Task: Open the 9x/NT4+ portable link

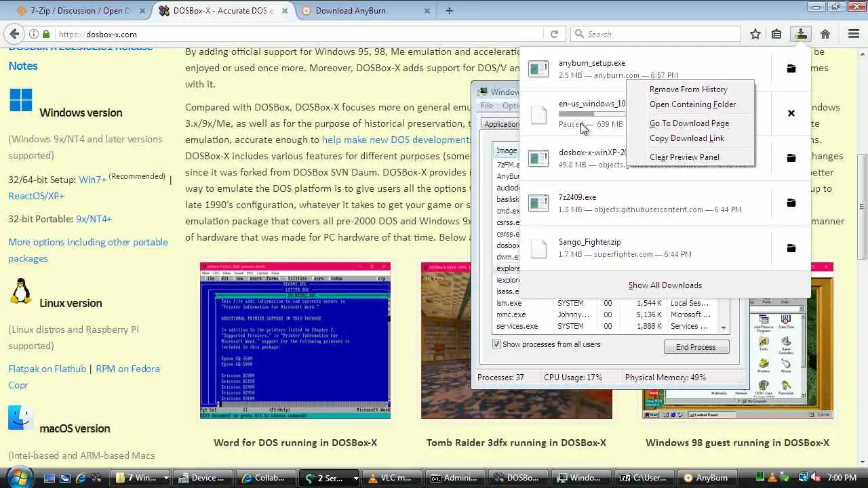Action: [94, 219]
